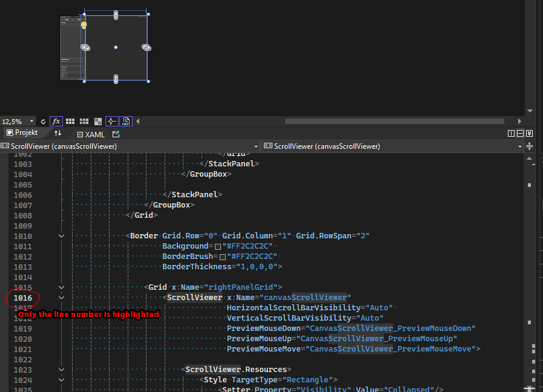543x392 pixels.
Task: Collapse the ScrollViewer element at line 1016
Action: point(61,298)
